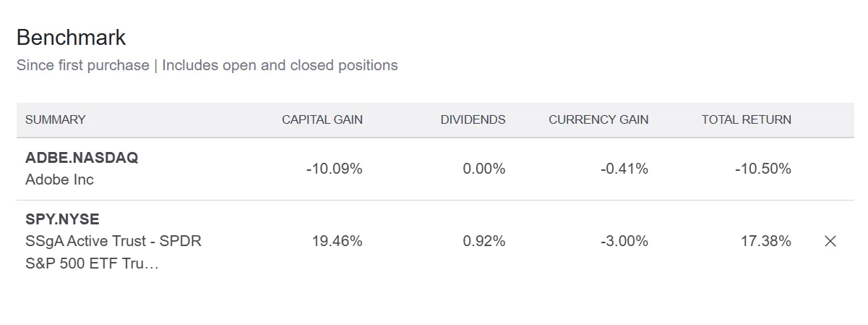This screenshot has height=325, width=868.
Task: Click Adobe's -10.09% capital gain value
Action: click(x=334, y=169)
